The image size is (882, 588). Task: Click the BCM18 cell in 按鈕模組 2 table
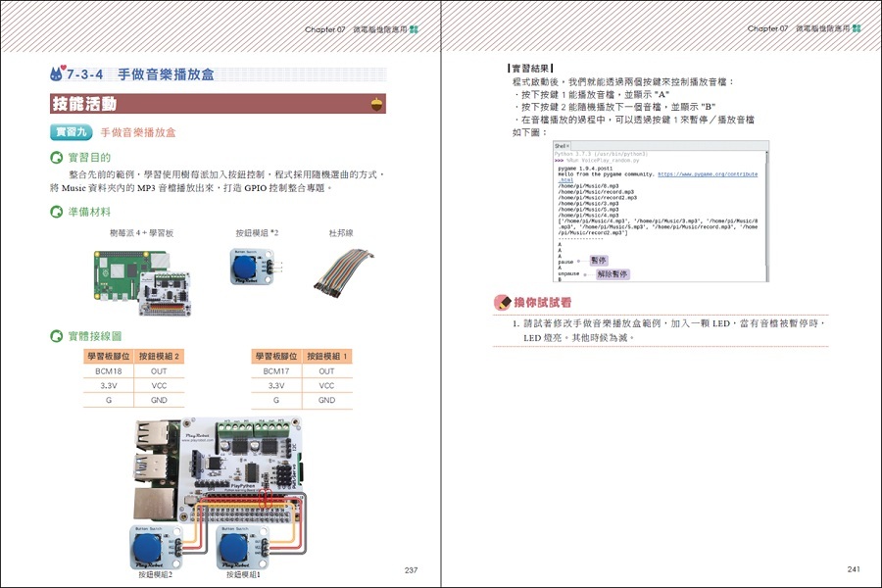(x=109, y=371)
